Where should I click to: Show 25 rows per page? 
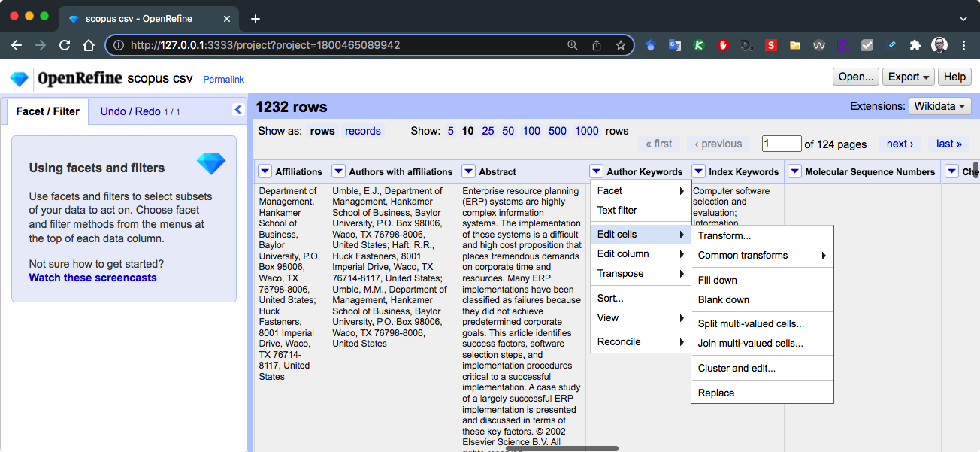click(x=488, y=131)
